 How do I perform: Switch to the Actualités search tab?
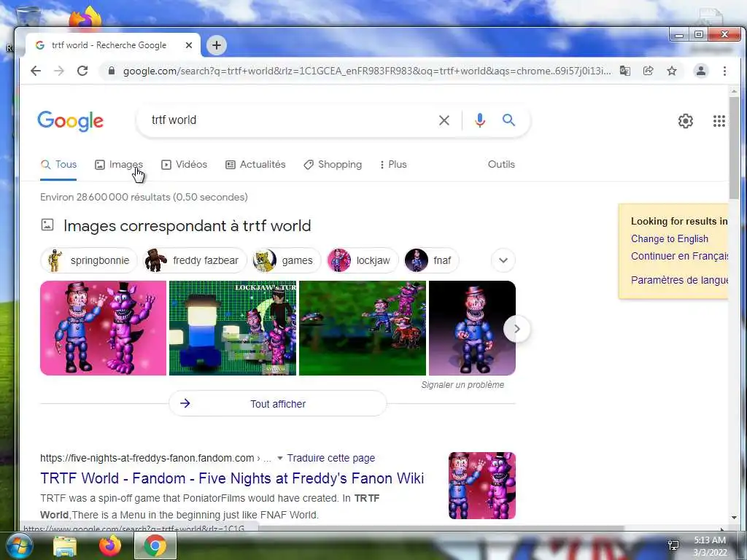coord(255,164)
